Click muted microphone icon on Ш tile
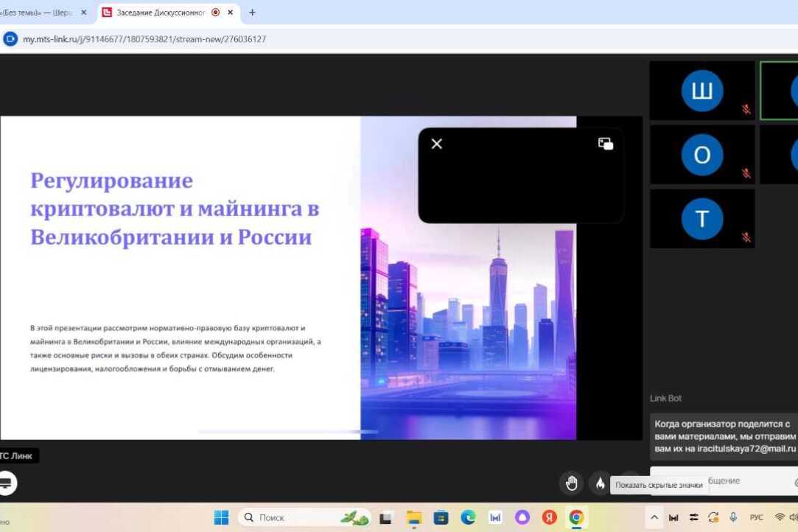This screenshot has width=798, height=532. click(746, 110)
